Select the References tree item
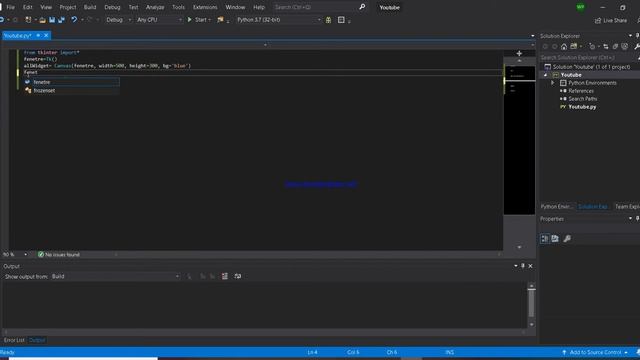The image size is (640, 360). (x=581, y=91)
